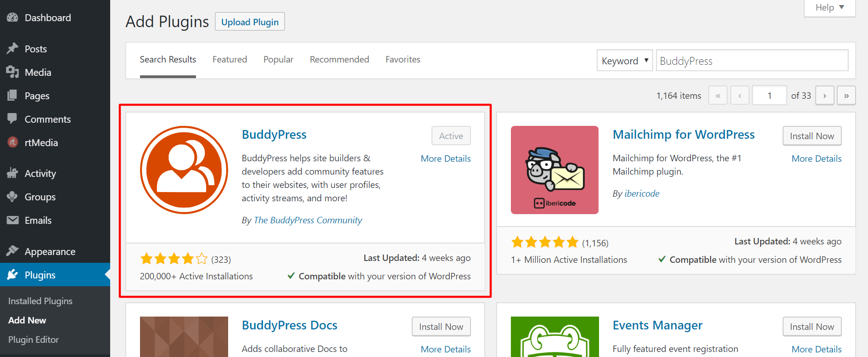Viewport: 868px width, 357px height.
Task: Switch to the Search Results tab
Action: 168,60
